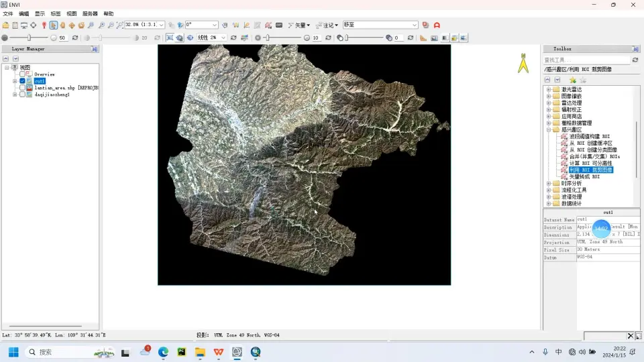
Task: Open the stretch type 线性 2% dropdown
Action: point(223,38)
